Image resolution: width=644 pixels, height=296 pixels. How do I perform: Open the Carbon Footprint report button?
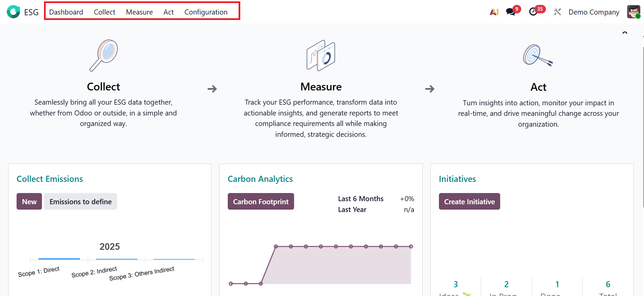(x=261, y=202)
